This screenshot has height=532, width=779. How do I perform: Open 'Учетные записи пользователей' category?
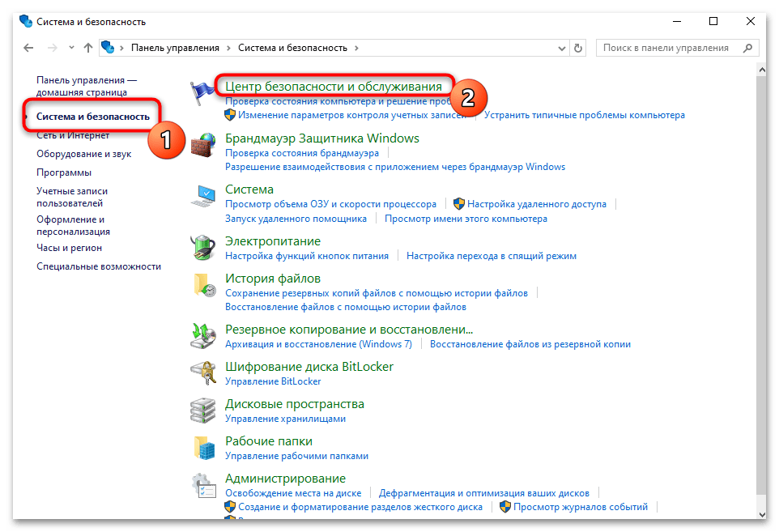[72, 198]
